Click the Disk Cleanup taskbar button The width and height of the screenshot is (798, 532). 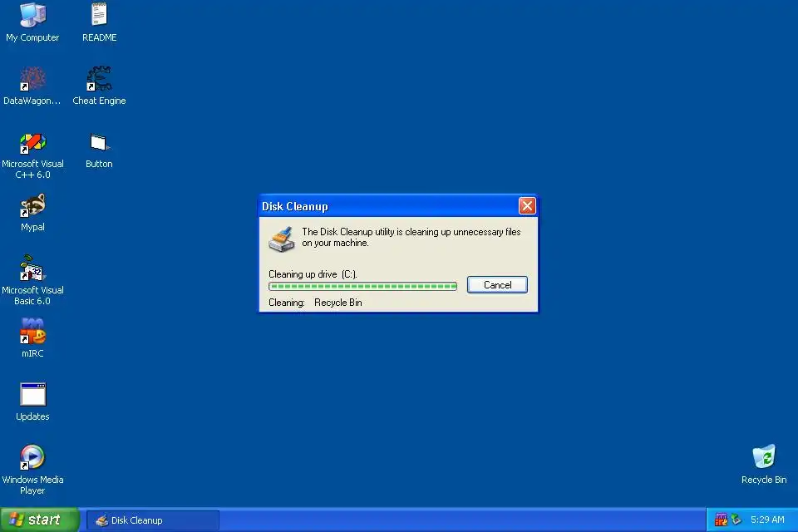[x=153, y=520]
